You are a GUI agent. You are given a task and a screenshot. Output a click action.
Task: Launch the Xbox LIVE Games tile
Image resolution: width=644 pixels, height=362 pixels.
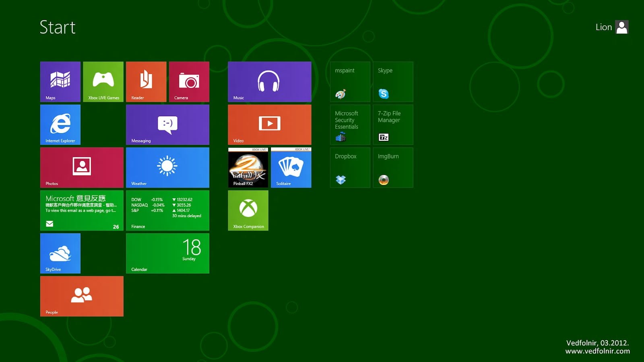coord(103,82)
